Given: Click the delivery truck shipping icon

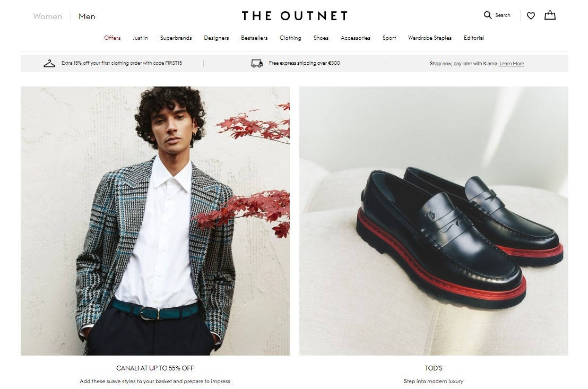Looking at the screenshot, I should [x=257, y=63].
